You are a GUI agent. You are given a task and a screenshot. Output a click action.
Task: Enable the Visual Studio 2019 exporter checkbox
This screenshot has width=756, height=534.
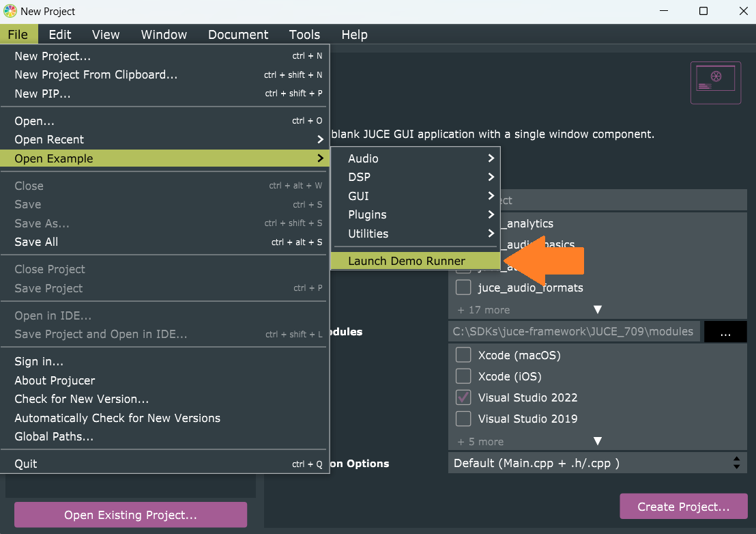[x=463, y=419]
